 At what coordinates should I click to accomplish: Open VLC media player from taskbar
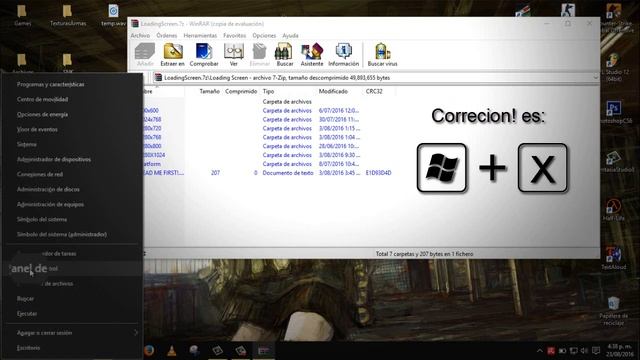click(172, 351)
